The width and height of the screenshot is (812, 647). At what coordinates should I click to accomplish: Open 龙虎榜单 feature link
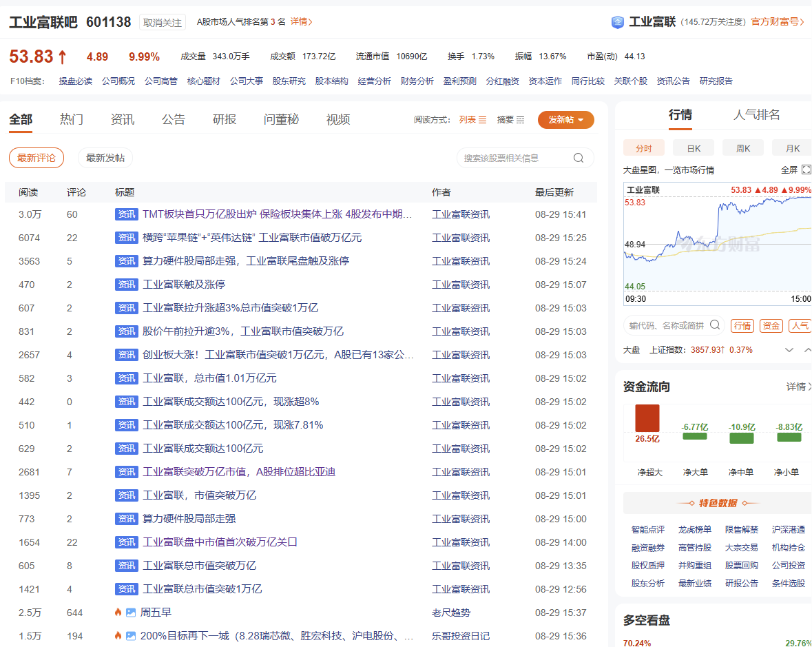coord(694,529)
